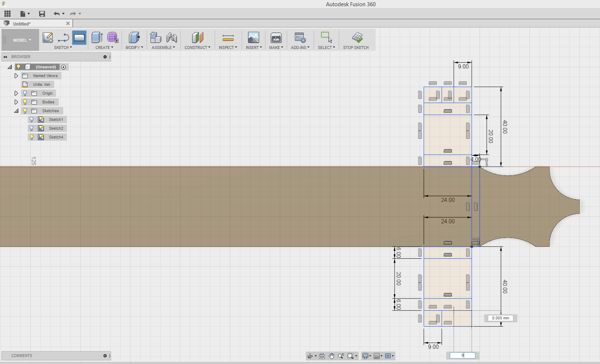Click the BROWSER panel options dot
This screenshot has height=364, width=600.
tap(105, 57)
